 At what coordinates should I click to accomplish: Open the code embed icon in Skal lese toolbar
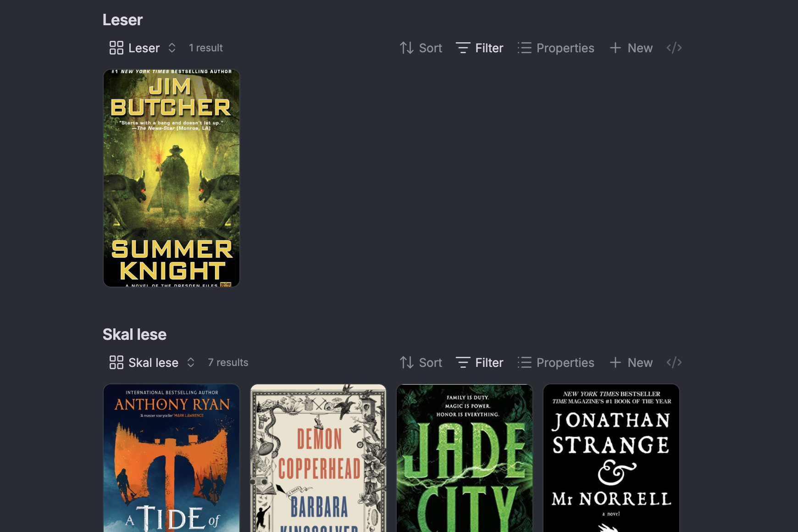point(674,362)
